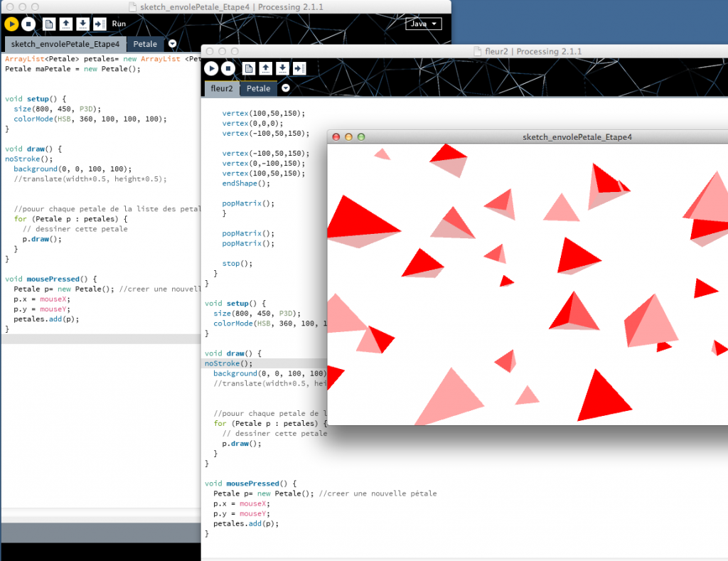This screenshot has width=728, height=561.
Task: Select the Petale tab in fleur2 window
Action: coord(258,89)
